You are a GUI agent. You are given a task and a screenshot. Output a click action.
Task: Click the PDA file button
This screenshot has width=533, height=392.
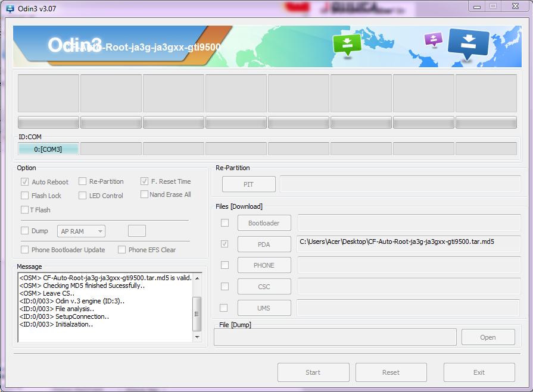pos(264,244)
